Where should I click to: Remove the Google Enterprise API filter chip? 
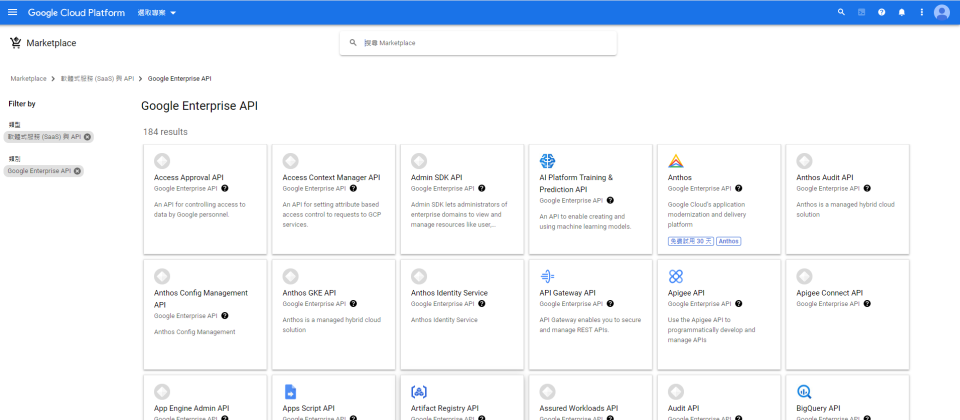coord(77,171)
